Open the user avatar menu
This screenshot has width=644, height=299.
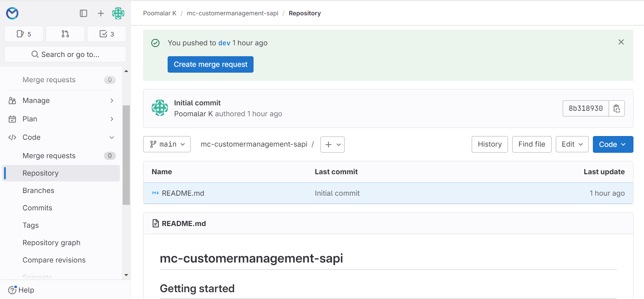coord(118,13)
